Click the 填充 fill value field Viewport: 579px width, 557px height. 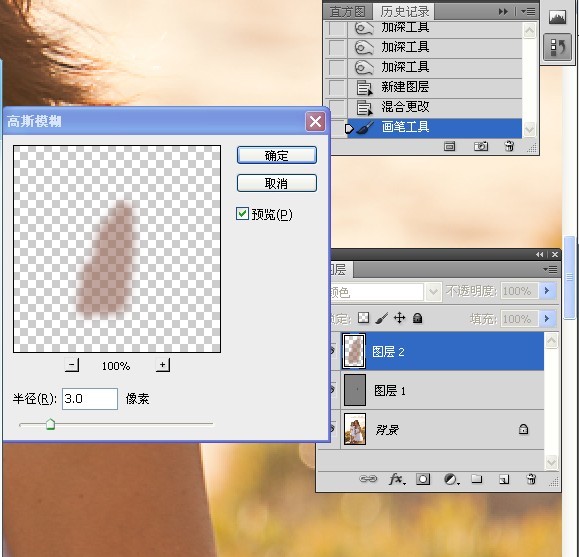tap(519, 319)
